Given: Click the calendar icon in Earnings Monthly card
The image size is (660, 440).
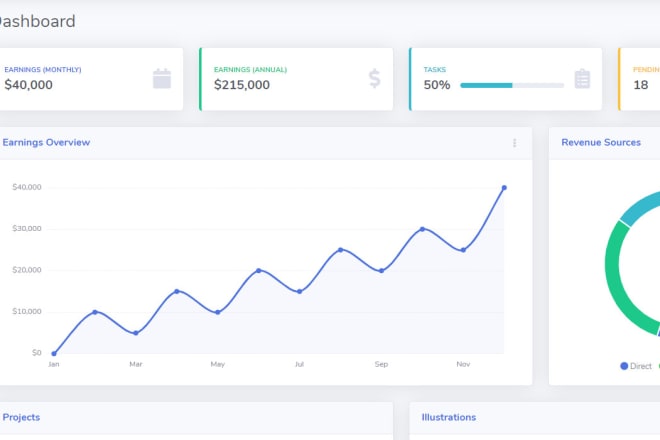Looking at the screenshot, I should point(162,79).
